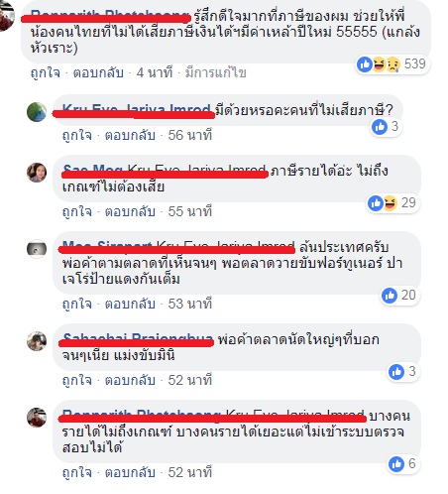Click ถูกใจ under the top comment
Screen dimensions: 448x494
pyautogui.click(x=46, y=72)
